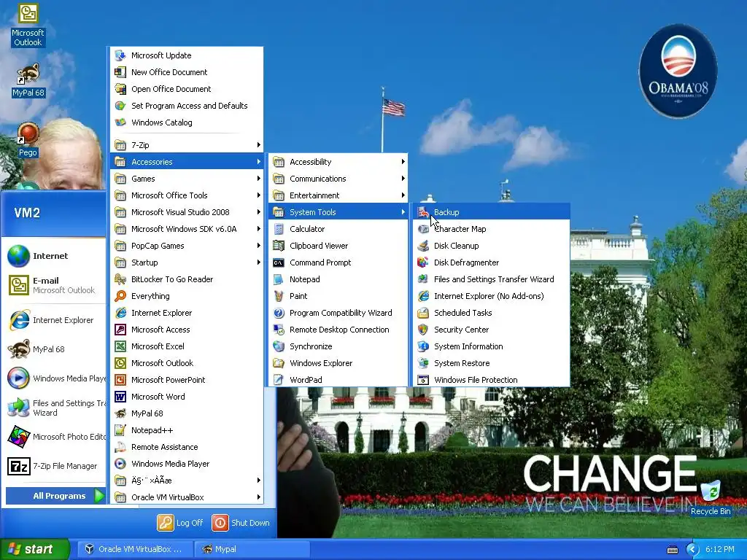Click the Windows File Protection icon

coord(423,380)
